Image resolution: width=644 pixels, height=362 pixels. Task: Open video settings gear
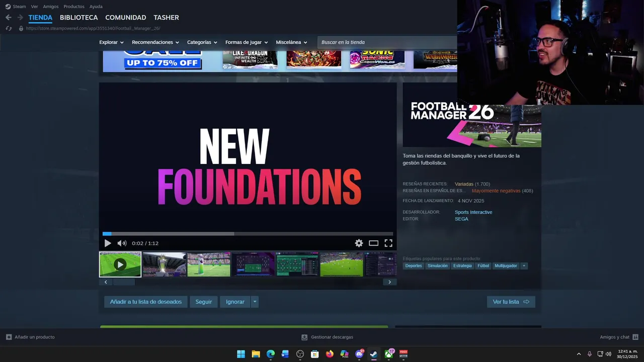(x=359, y=243)
